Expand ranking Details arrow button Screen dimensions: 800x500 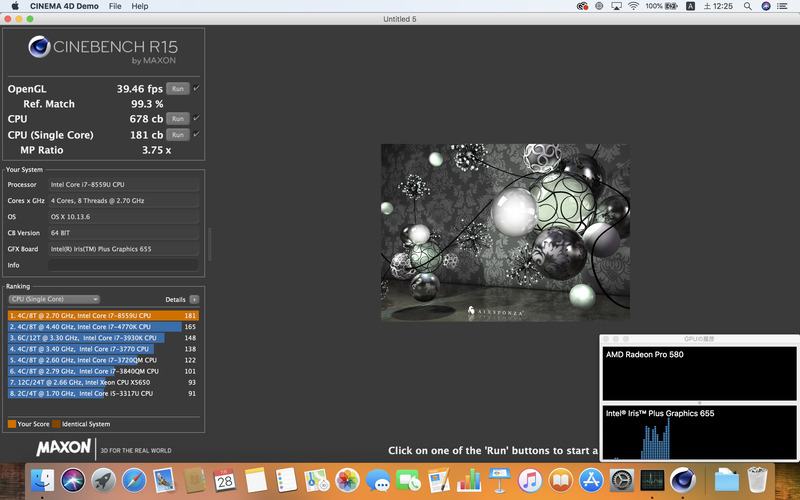pyautogui.click(x=194, y=299)
